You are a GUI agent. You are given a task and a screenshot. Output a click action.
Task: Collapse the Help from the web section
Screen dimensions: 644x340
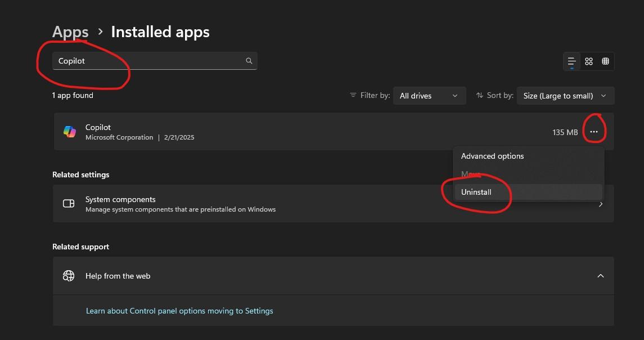tap(601, 276)
